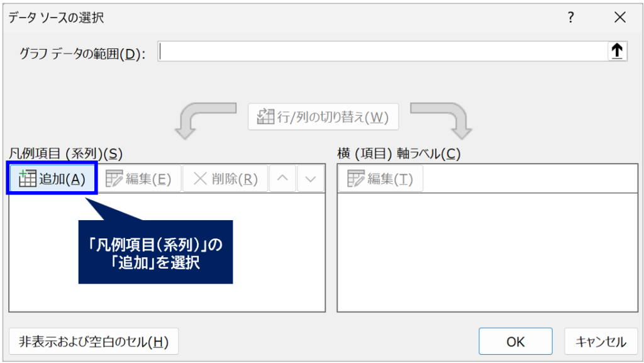Click the 編集(T) axis label edit button
This screenshot has height=363, width=644.
380,179
